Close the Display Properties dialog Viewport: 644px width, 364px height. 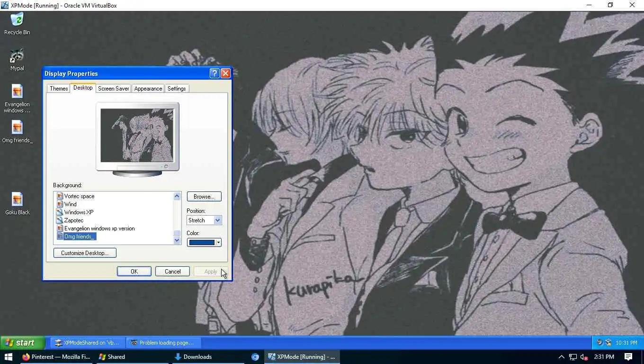coord(225,73)
